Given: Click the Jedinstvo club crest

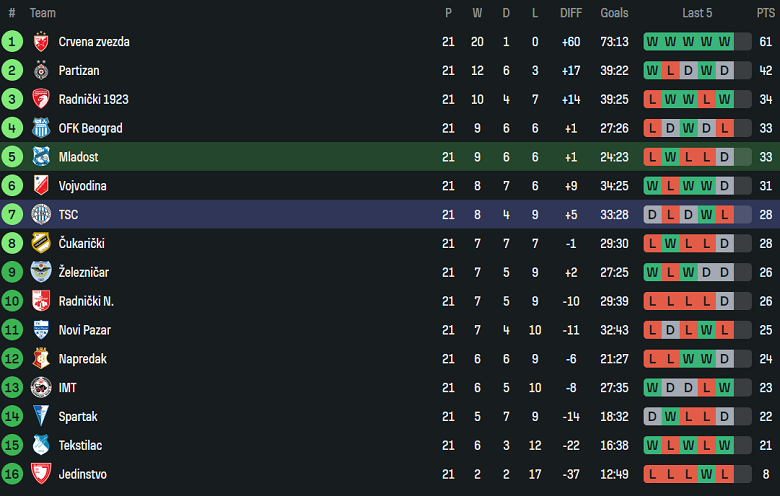Looking at the screenshot, I should [x=41, y=474].
